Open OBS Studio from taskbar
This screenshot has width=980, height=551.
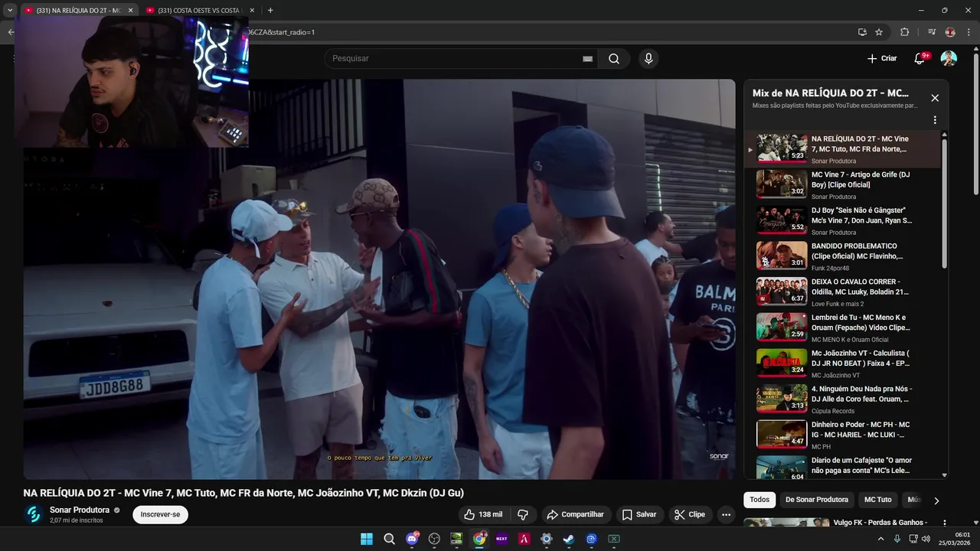pos(435,539)
